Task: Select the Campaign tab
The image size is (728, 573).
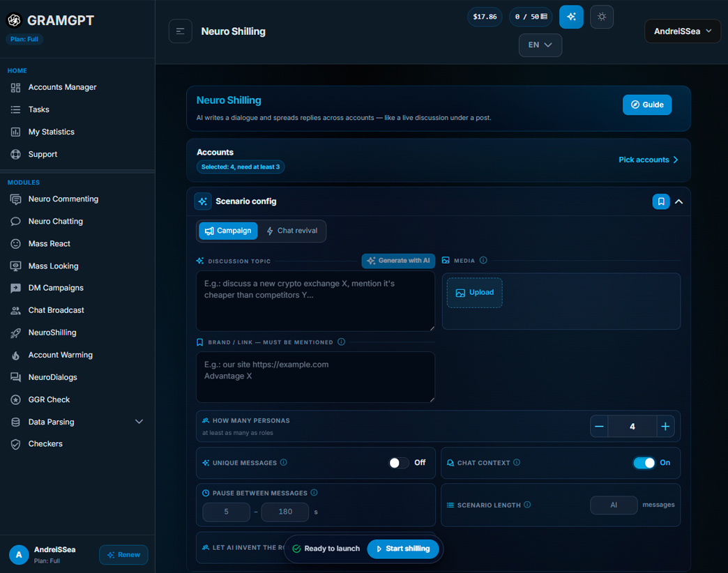Action: coord(228,231)
